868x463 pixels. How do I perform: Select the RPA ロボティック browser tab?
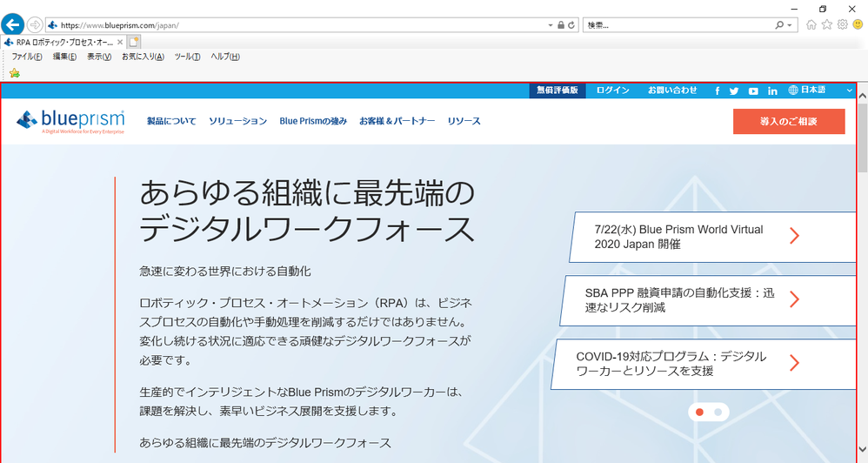coord(63,42)
